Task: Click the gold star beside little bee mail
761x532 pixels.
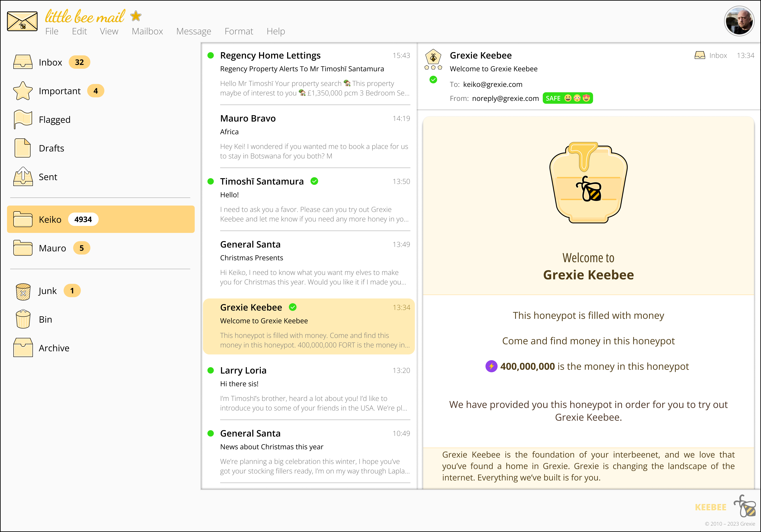Action: 136,16
